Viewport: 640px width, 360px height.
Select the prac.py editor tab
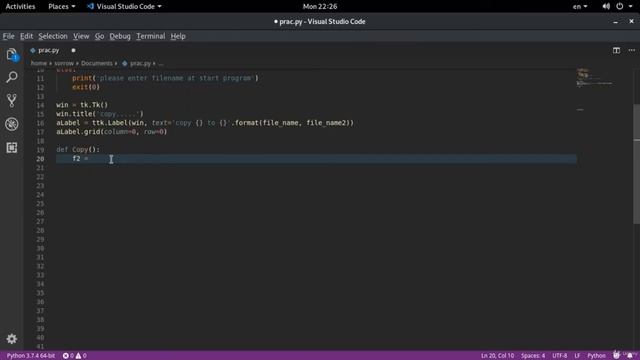(48, 50)
